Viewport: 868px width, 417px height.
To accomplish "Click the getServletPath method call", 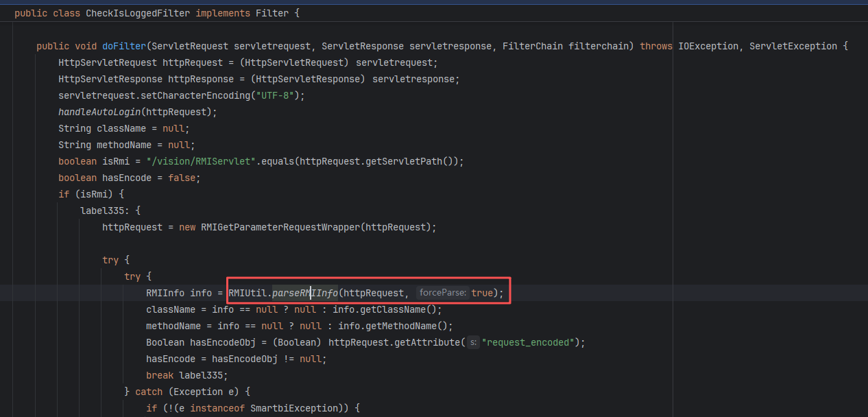I will point(415,161).
